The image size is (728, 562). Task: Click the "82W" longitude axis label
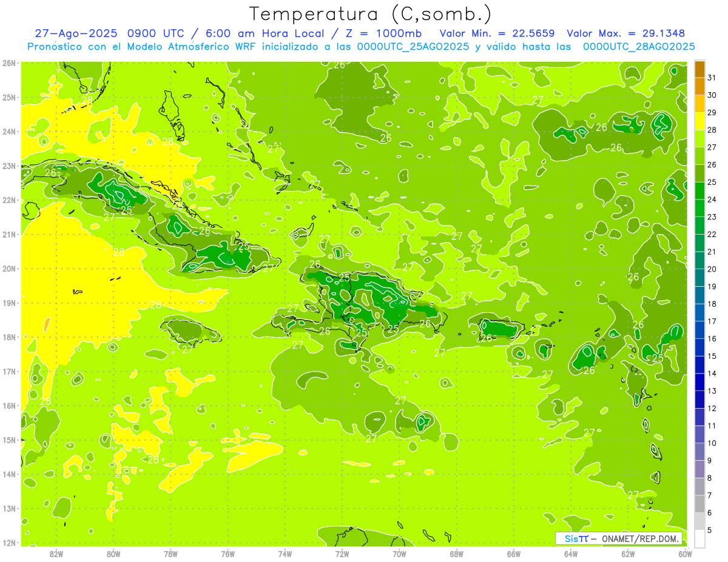coord(56,554)
